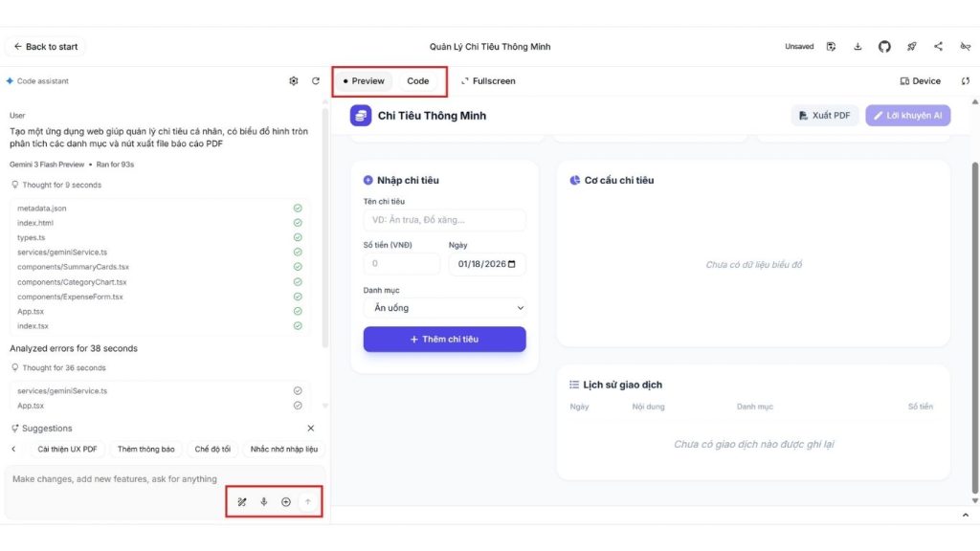Click the Xuất PDF button
The height and width of the screenshot is (551, 980).
click(x=824, y=115)
